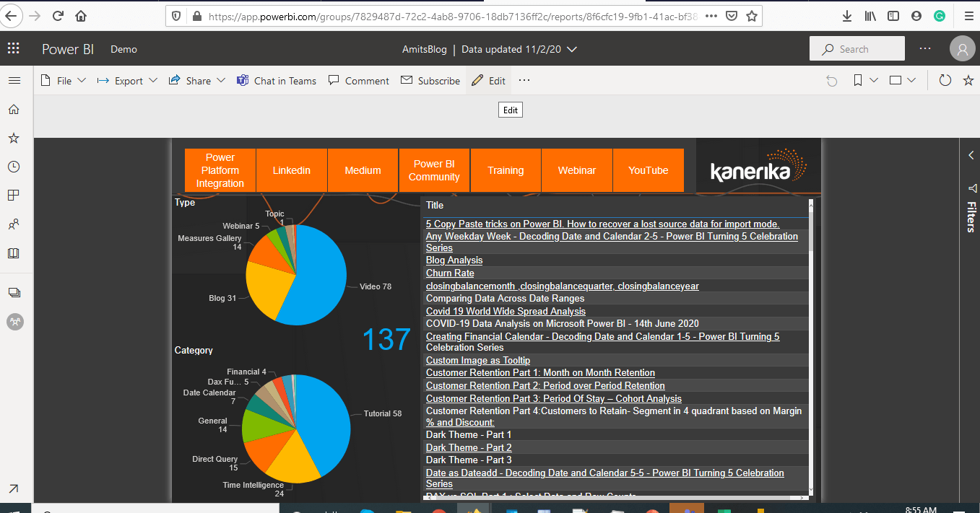The height and width of the screenshot is (513, 980).
Task: Open the Blog Analysis link
Action: tap(454, 260)
